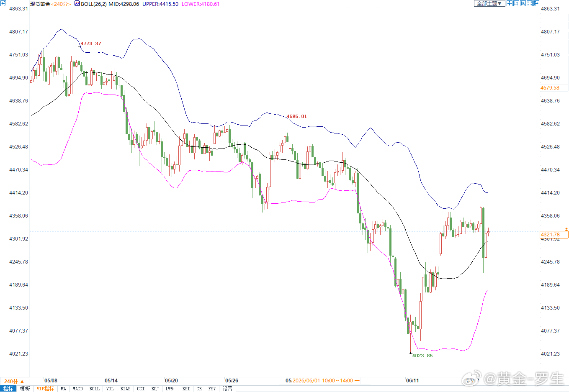
Task: Select the VOL indicator tab
Action: [x=110, y=389]
